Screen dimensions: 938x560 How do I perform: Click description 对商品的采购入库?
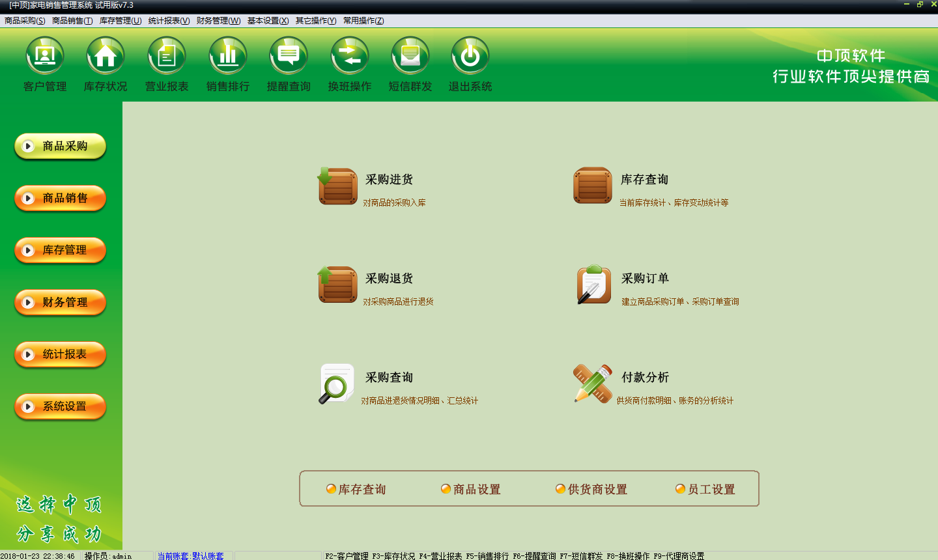pyautogui.click(x=394, y=203)
